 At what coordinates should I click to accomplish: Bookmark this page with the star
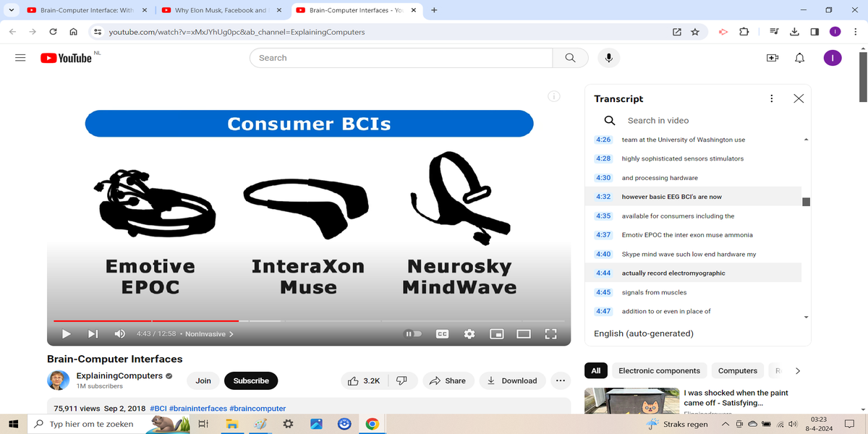click(x=695, y=32)
